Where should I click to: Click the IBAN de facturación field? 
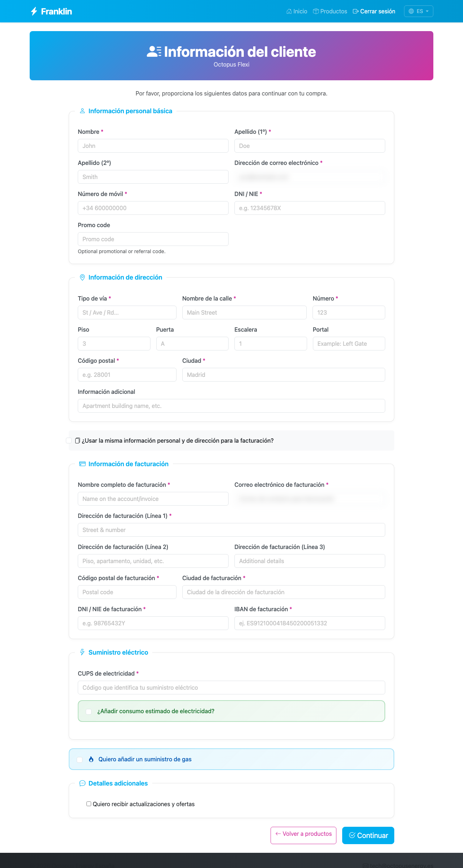click(x=310, y=623)
